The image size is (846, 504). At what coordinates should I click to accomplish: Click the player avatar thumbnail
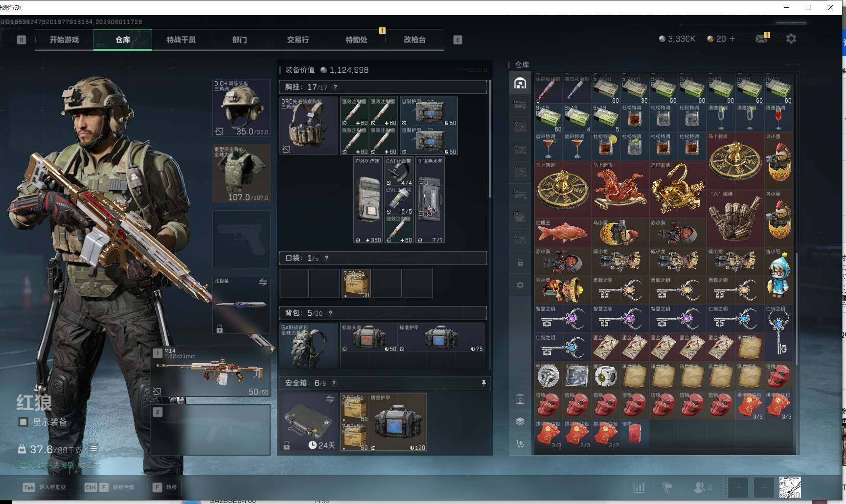point(790,487)
